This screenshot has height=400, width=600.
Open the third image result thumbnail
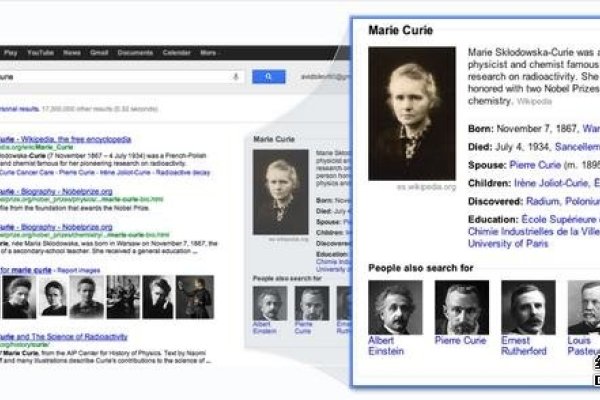[86, 297]
